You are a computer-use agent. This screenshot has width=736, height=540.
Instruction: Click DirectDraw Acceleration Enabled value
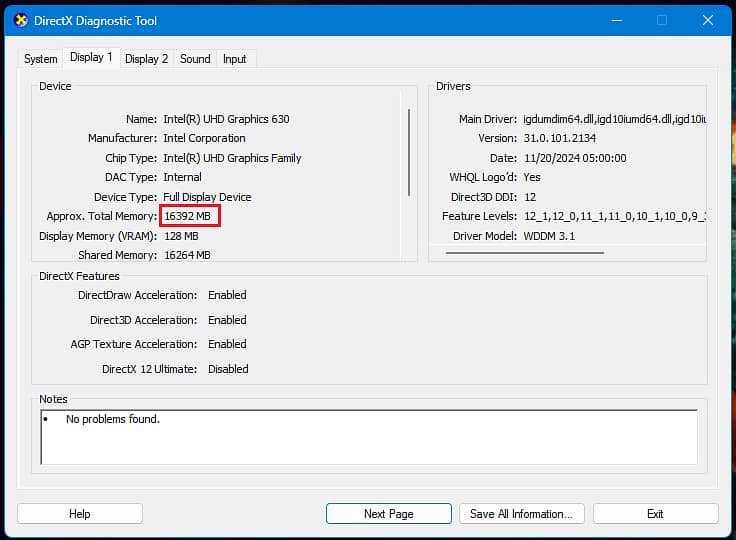coord(227,295)
